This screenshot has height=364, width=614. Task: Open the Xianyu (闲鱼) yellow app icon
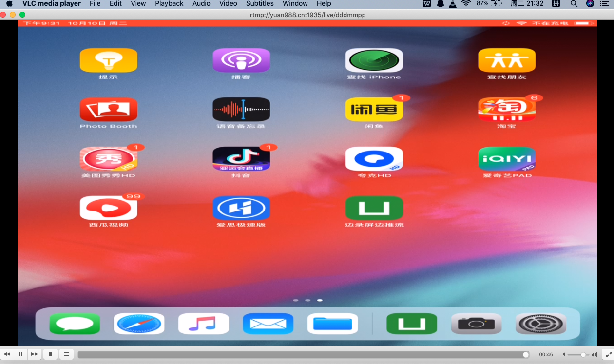click(x=374, y=110)
